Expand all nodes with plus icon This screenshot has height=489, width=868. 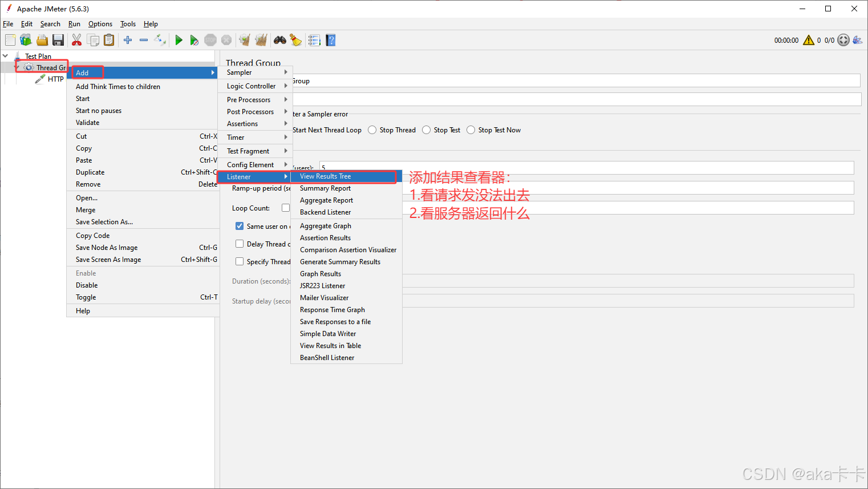(x=128, y=40)
